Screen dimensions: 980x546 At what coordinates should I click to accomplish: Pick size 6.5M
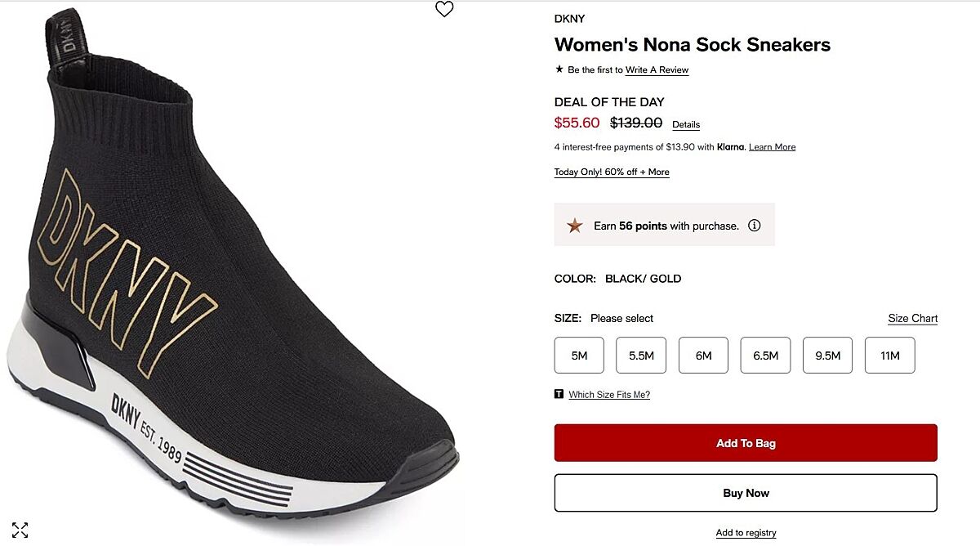coord(765,356)
